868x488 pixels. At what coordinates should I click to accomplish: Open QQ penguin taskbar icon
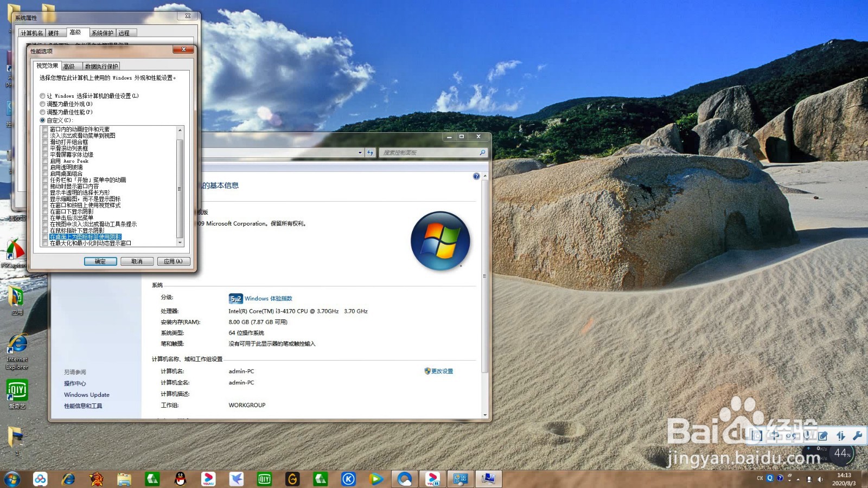pyautogui.click(x=180, y=479)
